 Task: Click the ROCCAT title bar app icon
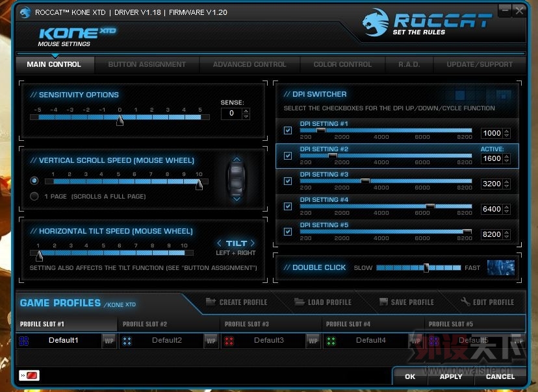point(25,13)
